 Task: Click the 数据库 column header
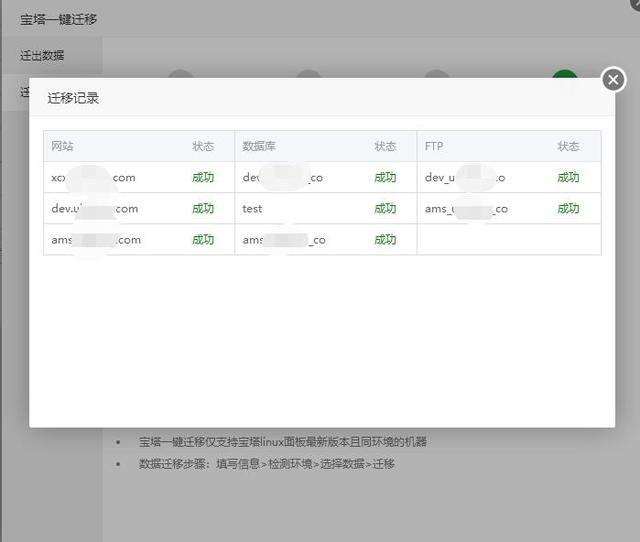(x=259, y=146)
